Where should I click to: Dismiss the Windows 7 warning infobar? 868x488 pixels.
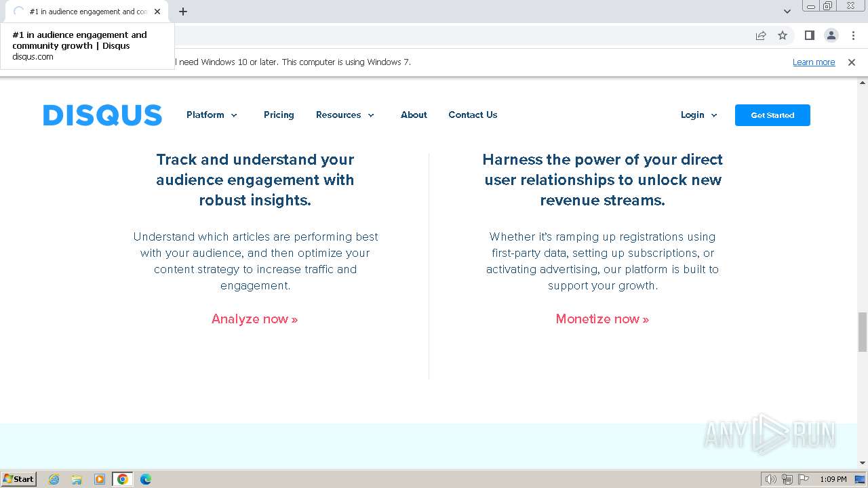[x=852, y=62]
